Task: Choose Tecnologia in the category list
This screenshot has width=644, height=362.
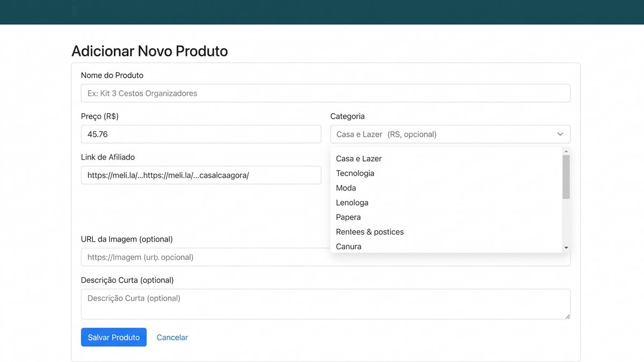Action: [x=355, y=173]
